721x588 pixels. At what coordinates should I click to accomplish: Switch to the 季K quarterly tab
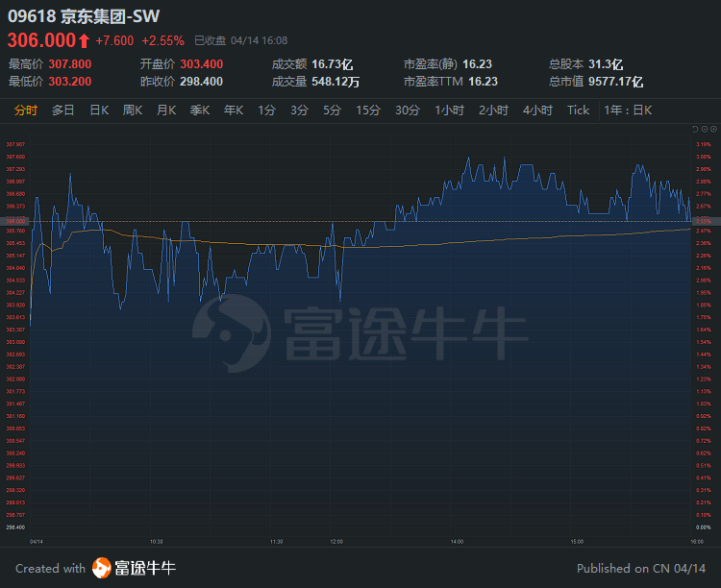[200, 110]
